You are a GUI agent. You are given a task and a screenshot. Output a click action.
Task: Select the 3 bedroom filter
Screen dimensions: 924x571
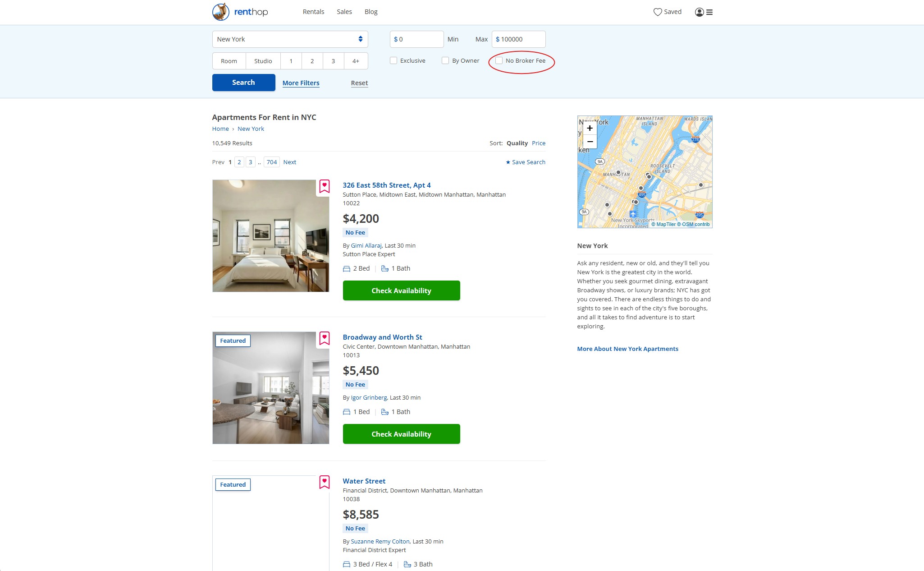(x=334, y=61)
